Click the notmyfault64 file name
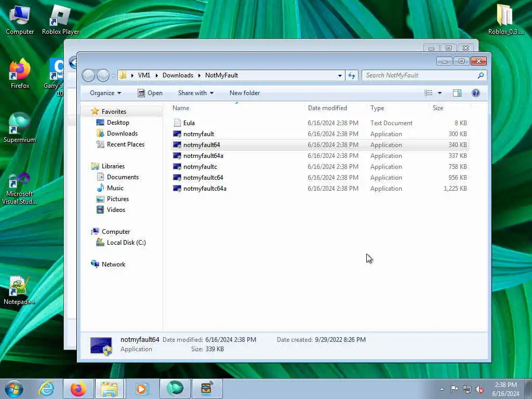The height and width of the screenshot is (399, 532). click(202, 145)
